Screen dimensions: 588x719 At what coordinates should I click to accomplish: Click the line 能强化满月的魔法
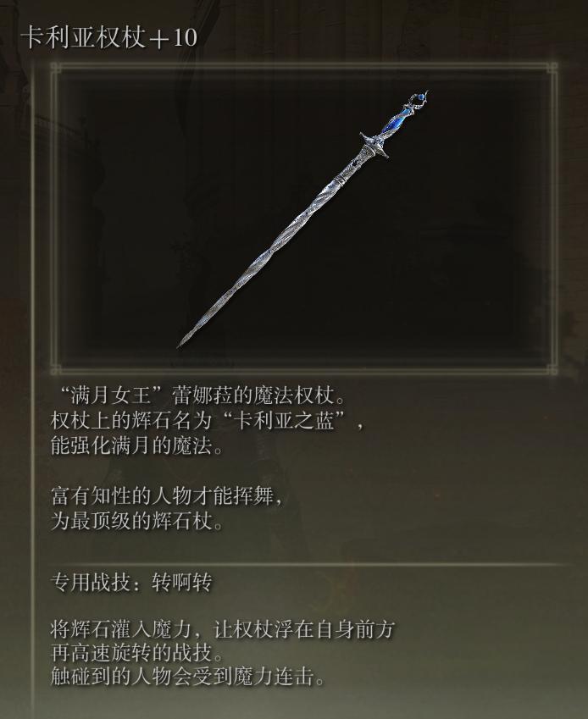coord(136,445)
